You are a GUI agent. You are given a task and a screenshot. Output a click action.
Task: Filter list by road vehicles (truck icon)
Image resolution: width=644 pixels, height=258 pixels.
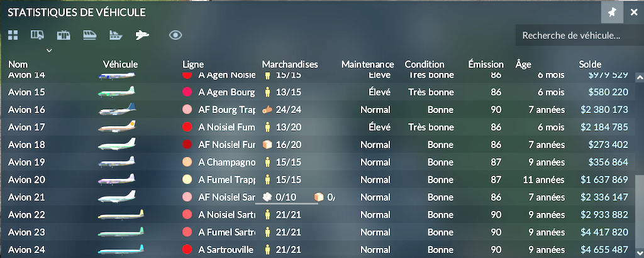[37, 35]
